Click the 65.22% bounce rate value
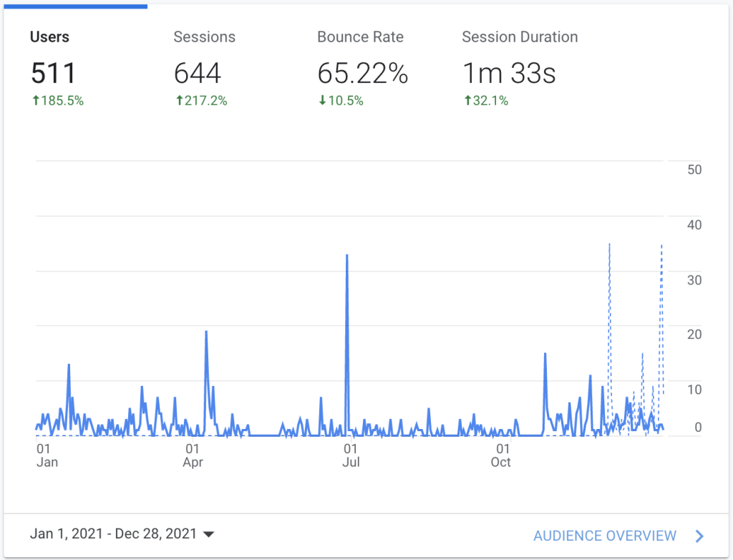This screenshot has height=560, width=733. pos(362,73)
